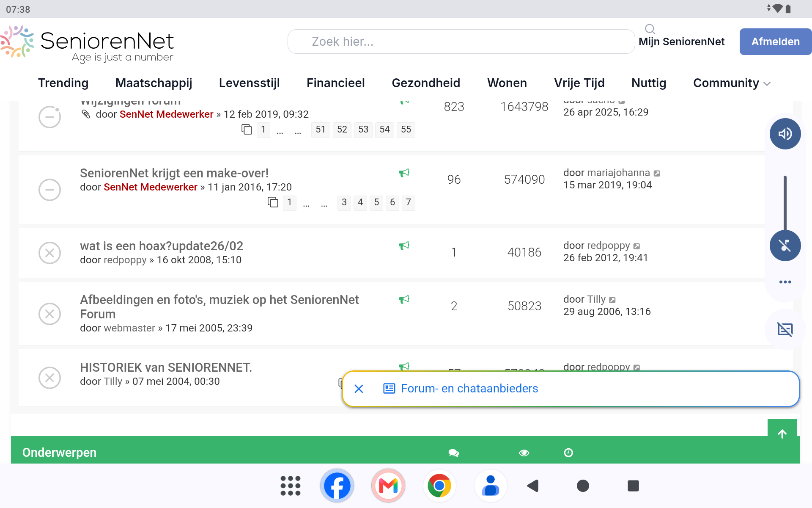Tap the speaker volume accessibility button
This screenshot has height=508, width=812.
pos(785,134)
